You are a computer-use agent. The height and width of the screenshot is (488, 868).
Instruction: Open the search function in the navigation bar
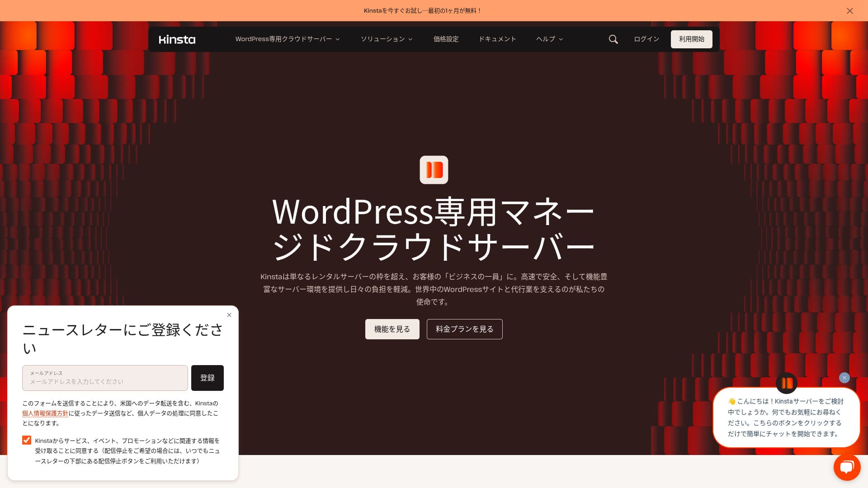pyautogui.click(x=613, y=39)
